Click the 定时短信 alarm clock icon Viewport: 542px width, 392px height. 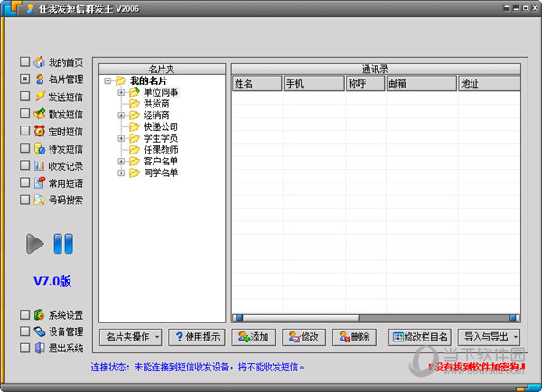[40, 131]
